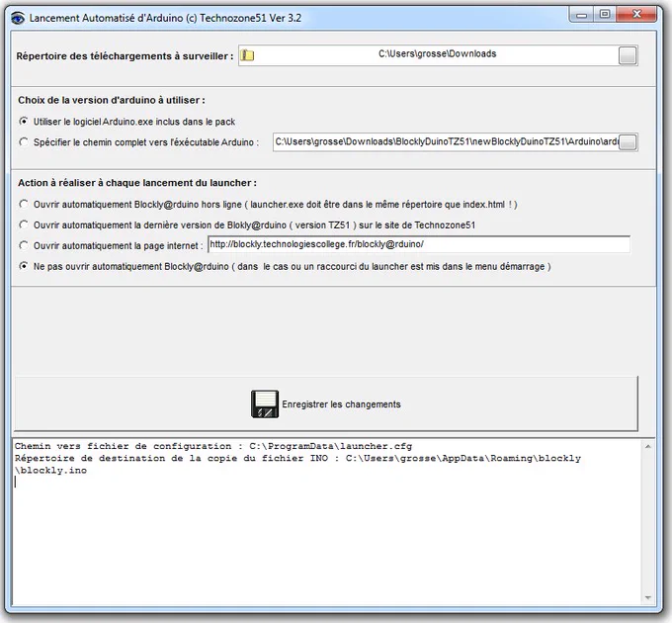Click 'Action à réaliser à chaque lancement' heading
This screenshot has width=672, height=623.
click(x=137, y=183)
